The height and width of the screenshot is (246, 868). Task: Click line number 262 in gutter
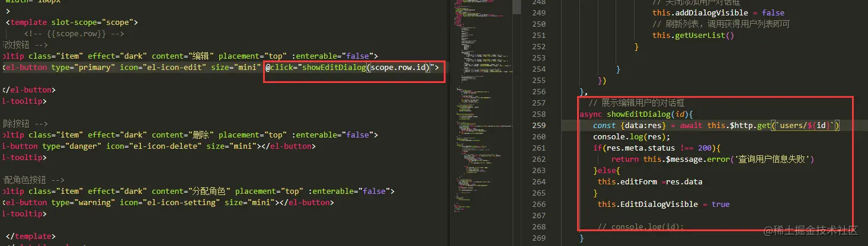click(539, 159)
